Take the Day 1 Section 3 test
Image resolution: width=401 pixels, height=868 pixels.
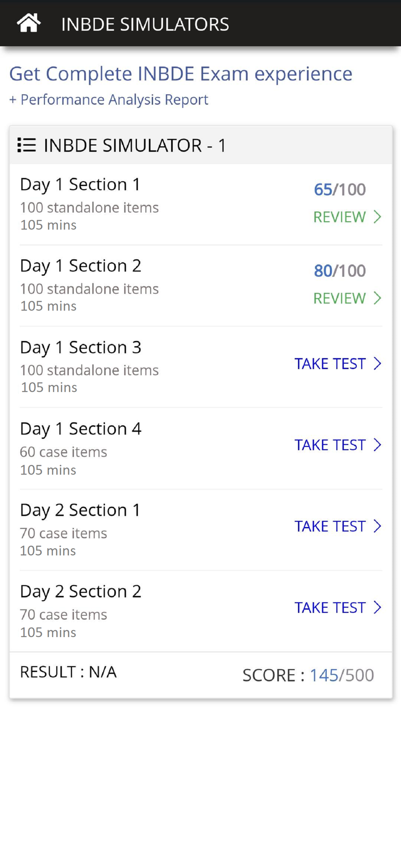point(330,364)
